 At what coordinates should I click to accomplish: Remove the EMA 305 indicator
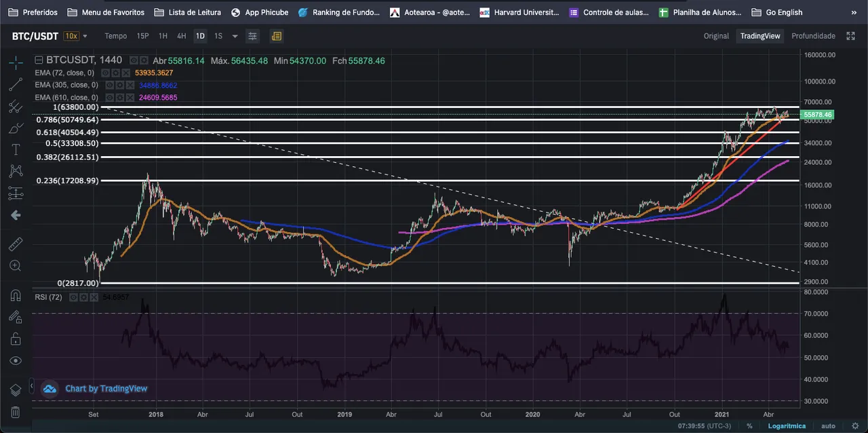point(130,85)
